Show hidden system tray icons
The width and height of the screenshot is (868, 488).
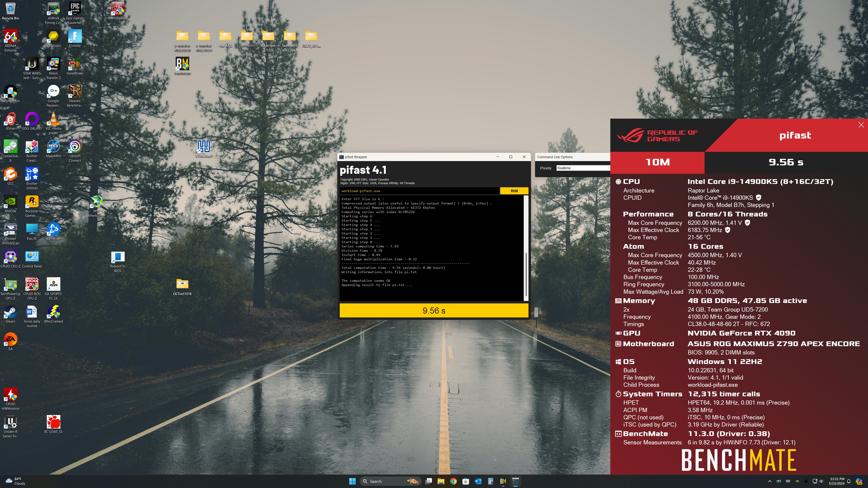pos(770,481)
